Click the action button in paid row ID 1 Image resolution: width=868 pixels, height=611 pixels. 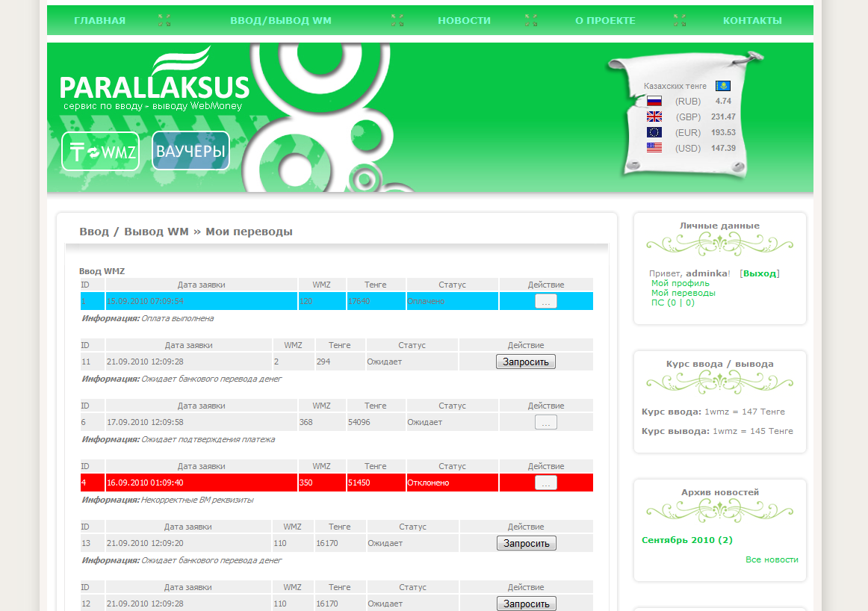[546, 301]
